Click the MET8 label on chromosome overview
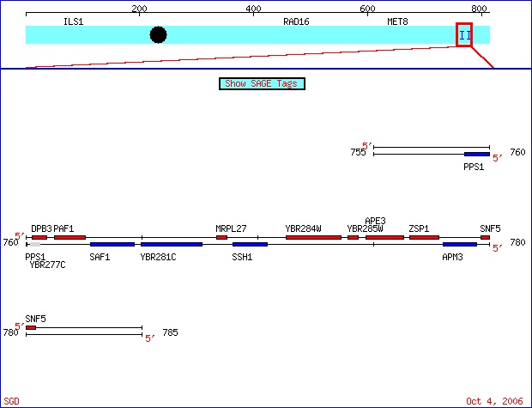 click(397, 21)
